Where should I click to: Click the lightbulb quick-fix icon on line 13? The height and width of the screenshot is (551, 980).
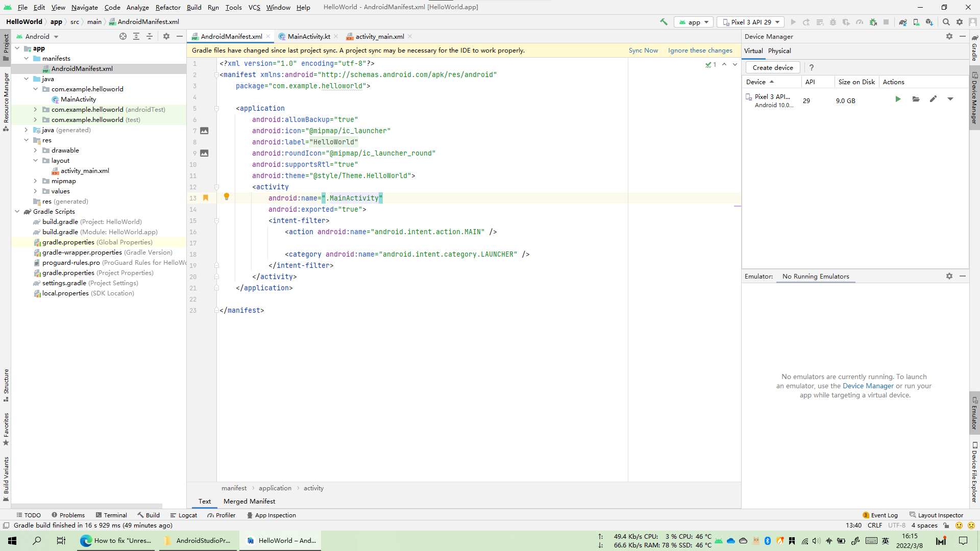click(227, 196)
